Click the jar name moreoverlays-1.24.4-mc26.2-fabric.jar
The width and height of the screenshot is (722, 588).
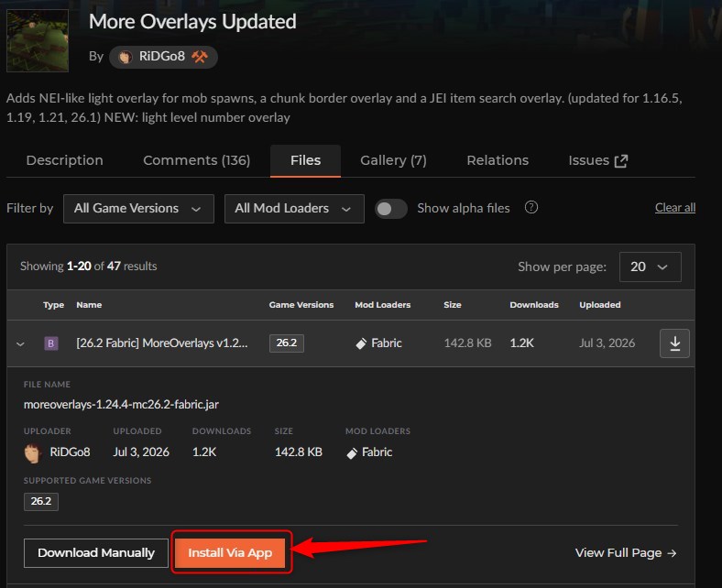(x=121, y=404)
